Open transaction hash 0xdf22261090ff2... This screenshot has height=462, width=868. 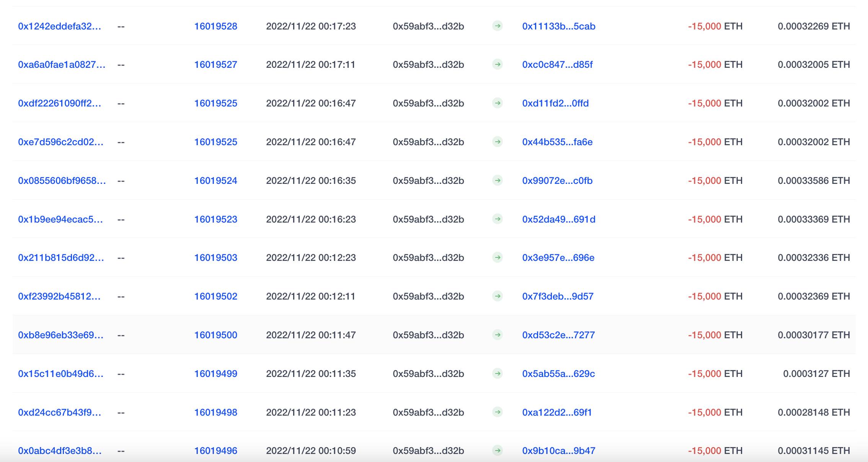(60, 103)
